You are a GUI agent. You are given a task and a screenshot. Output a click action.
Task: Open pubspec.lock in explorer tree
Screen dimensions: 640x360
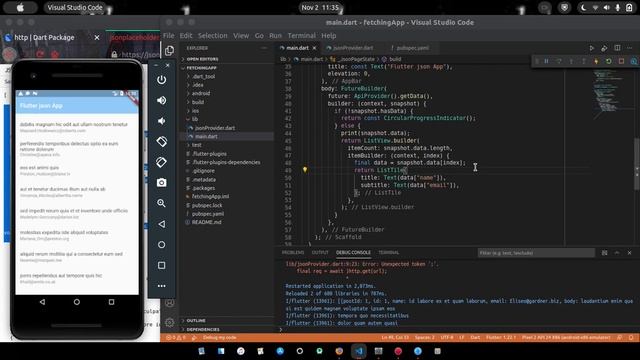(207, 205)
